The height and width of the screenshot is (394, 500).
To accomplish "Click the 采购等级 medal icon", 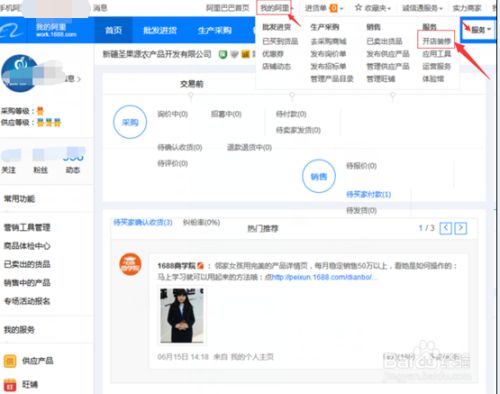I will (40, 111).
